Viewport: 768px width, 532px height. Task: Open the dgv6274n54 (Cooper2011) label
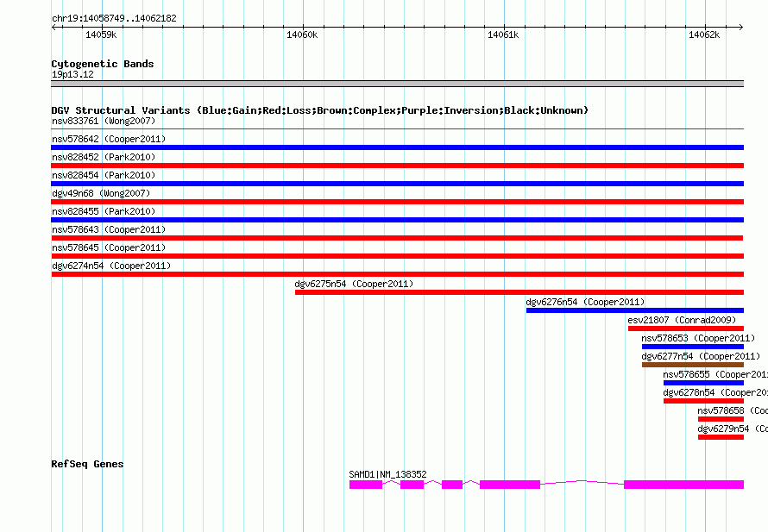point(111,266)
